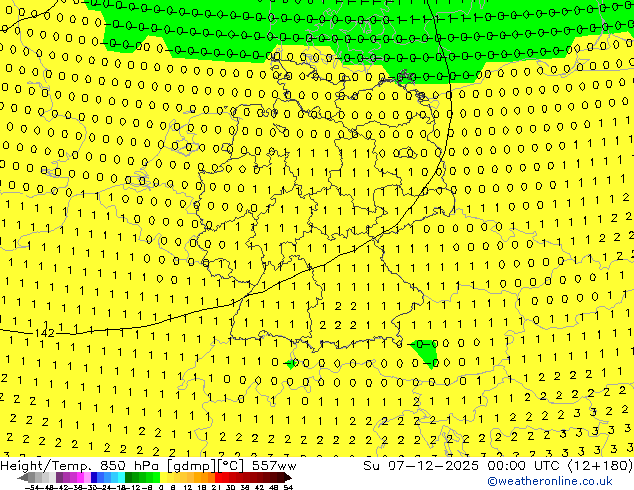634x490 pixels.
Task: Click the bright red swatch in temperature legend
Action: coord(218,477)
